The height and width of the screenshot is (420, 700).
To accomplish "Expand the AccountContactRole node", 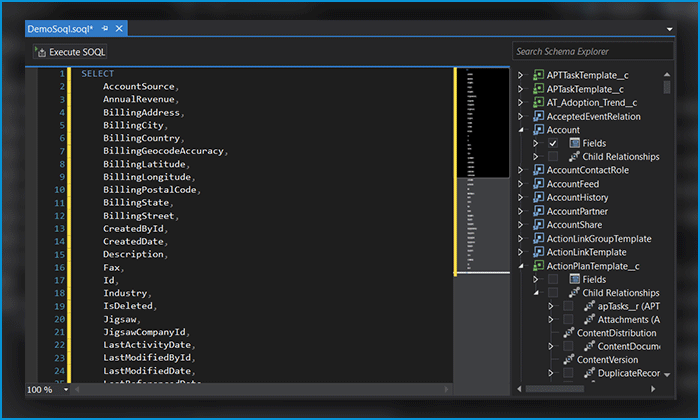I will (521, 170).
